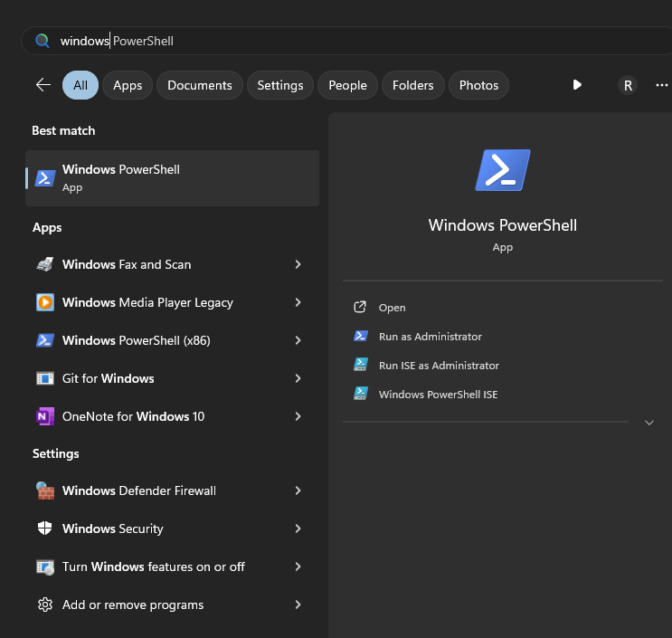Open the OneNote for Windows 10 result
Image resolution: width=672 pixels, height=638 pixels.
172,416
